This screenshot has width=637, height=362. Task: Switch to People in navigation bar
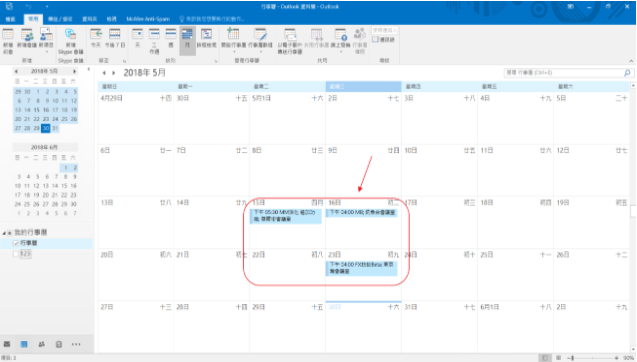41,344
